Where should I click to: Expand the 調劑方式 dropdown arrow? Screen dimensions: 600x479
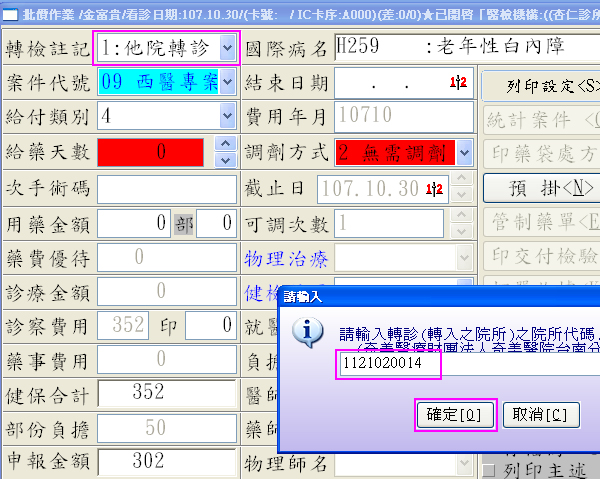(x=466, y=152)
